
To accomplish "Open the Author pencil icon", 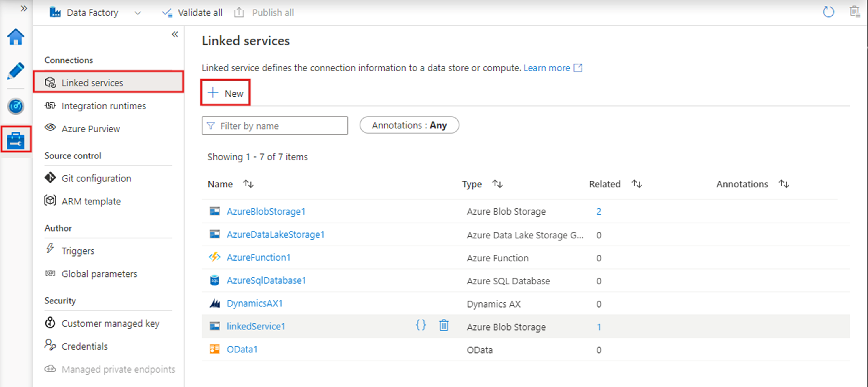I will [16, 71].
